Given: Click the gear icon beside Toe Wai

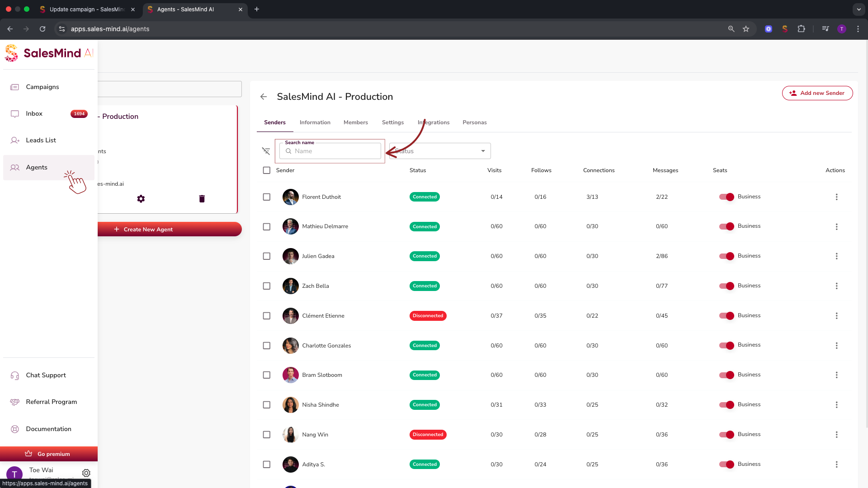Looking at the screenshot, I should 86,473.
